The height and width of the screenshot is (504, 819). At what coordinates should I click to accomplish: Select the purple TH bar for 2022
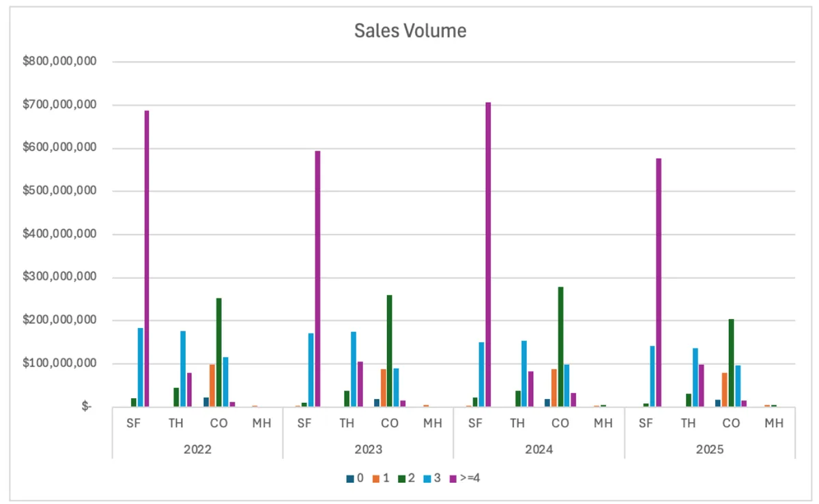coord(190,389)
